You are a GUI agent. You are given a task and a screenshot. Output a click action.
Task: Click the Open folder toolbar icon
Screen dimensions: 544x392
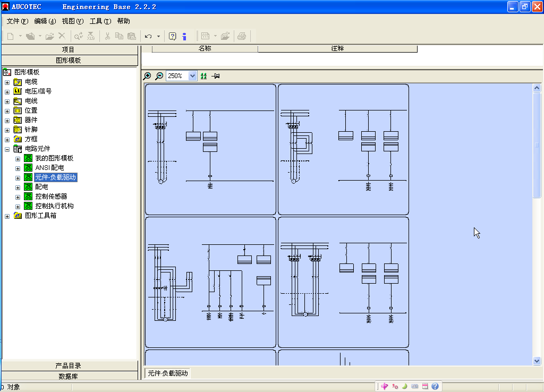(x=49, y=36)
